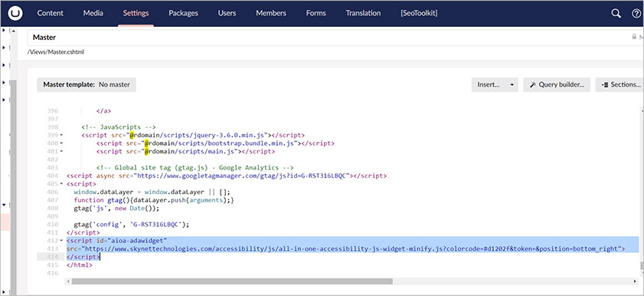Screen dimensions: 644x296
Task: Click the editor horizontal scrollbar thumb
Action: (x=232, y=281)
